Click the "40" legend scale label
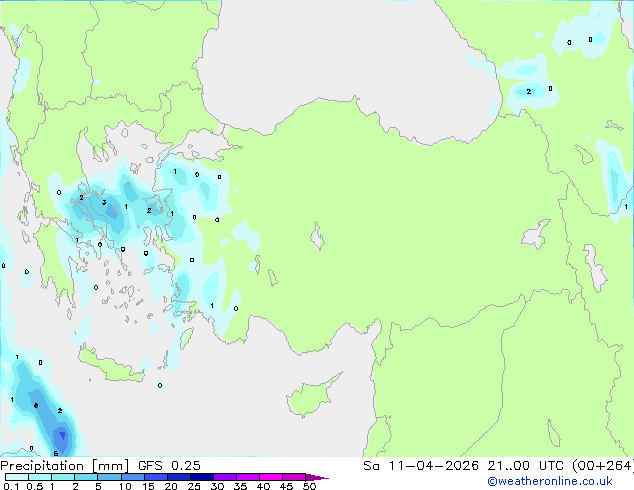 [263, 486]
